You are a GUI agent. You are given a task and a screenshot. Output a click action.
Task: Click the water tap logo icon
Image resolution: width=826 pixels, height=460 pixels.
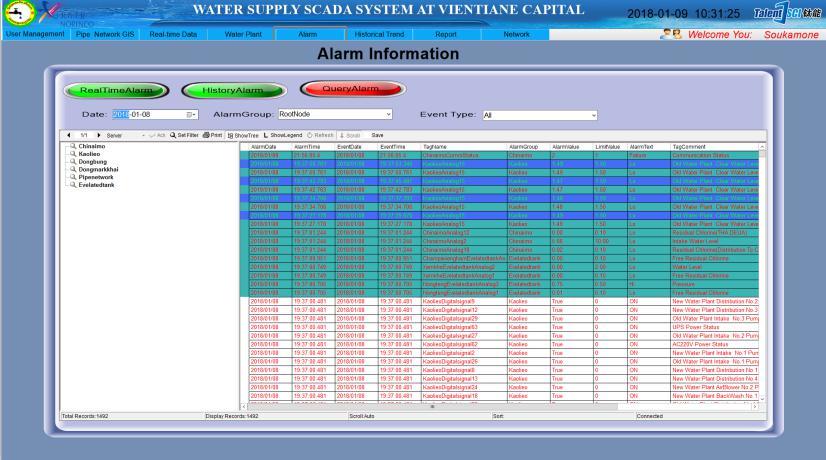[x=19, y=13]
